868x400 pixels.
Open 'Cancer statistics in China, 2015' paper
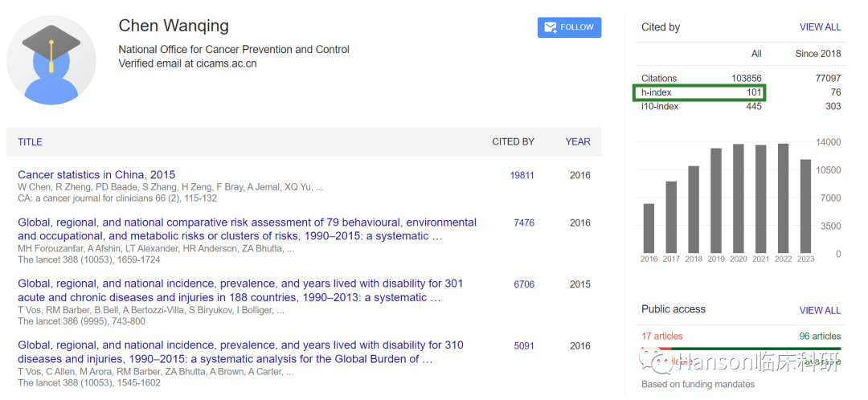(x=96, y=175)
